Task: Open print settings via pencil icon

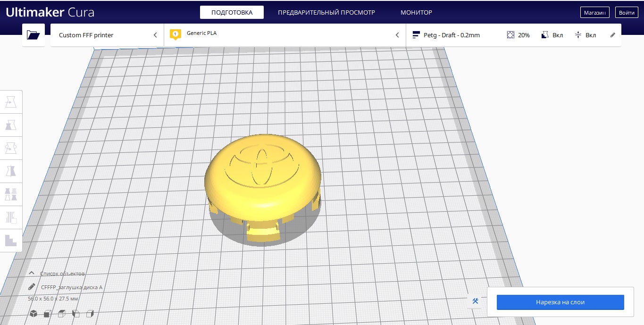Action: 613,35
